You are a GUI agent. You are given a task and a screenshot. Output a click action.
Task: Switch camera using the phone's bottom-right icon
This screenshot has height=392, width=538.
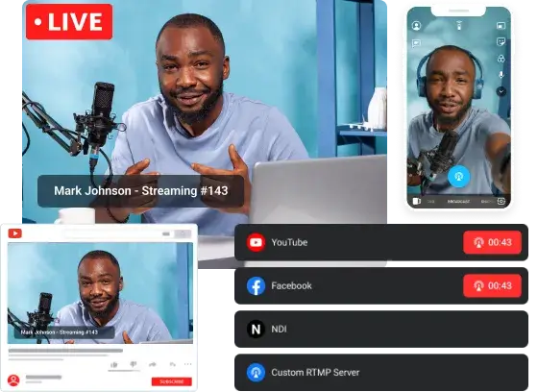coord(501,201)
